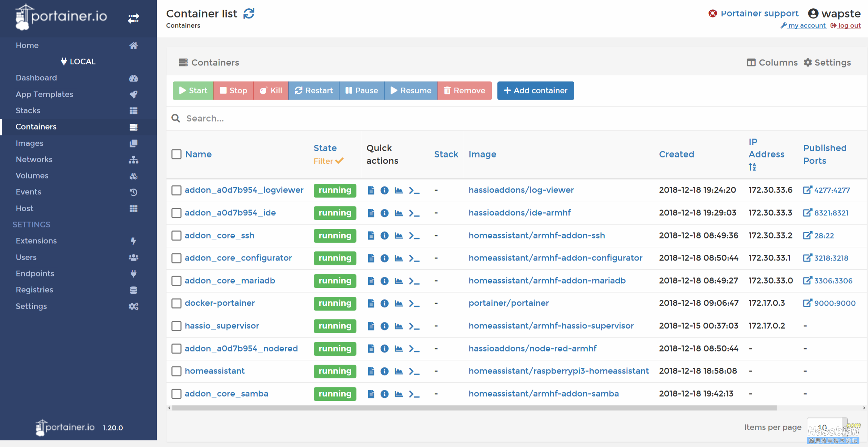Check the addon_a0d7b954_logviewer row checkbox
Viewport: 868px width, 447px height.
(x=176, y=190)
